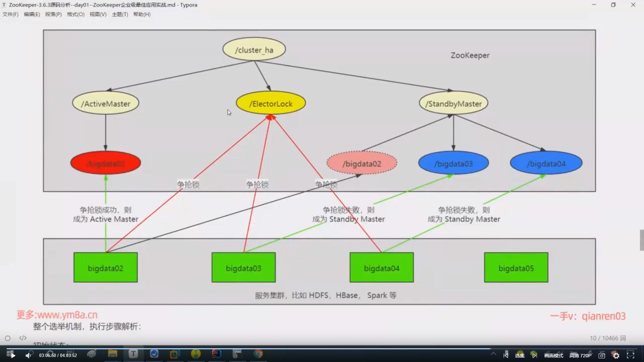Skip to the previous video episode
This screenshot has width=644, height=362.
point(506,355)
